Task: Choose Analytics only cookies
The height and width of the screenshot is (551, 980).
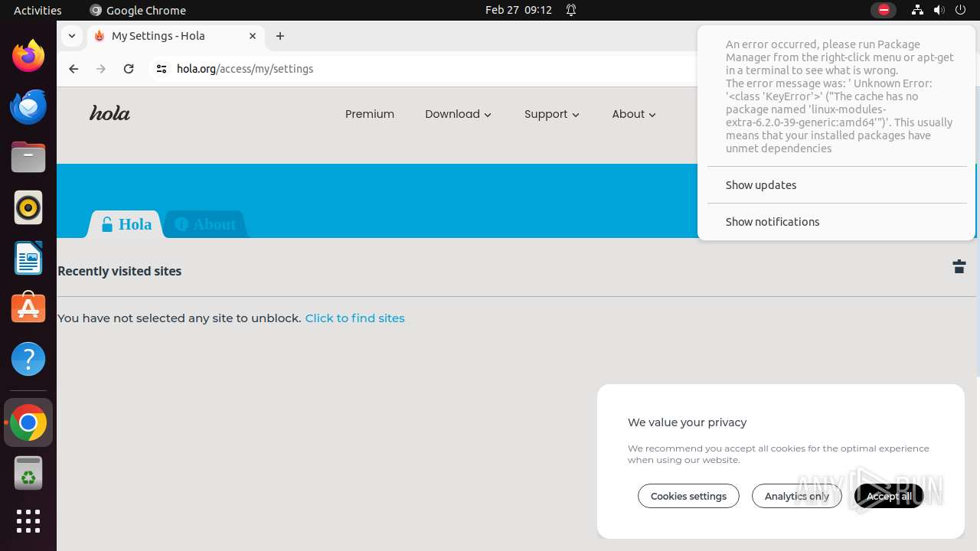Action: coord(797,496)
